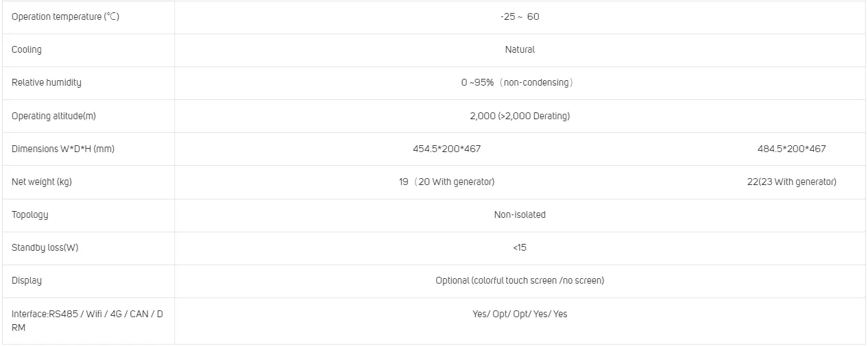Select the Optional colorful touch screen value

point(520,280)
